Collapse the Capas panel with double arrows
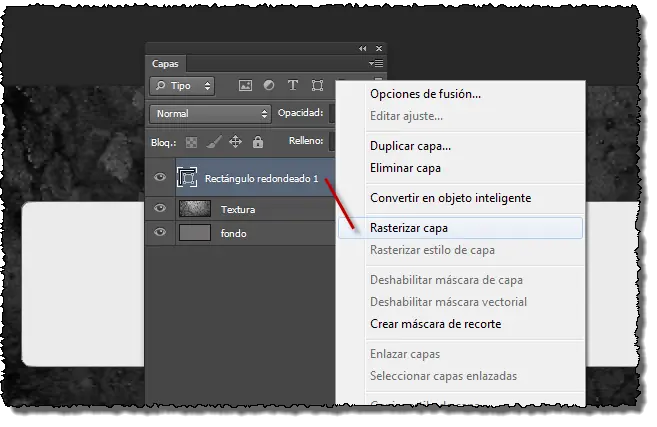This screenshot has height=427, width=657. (x=362, y=49)
